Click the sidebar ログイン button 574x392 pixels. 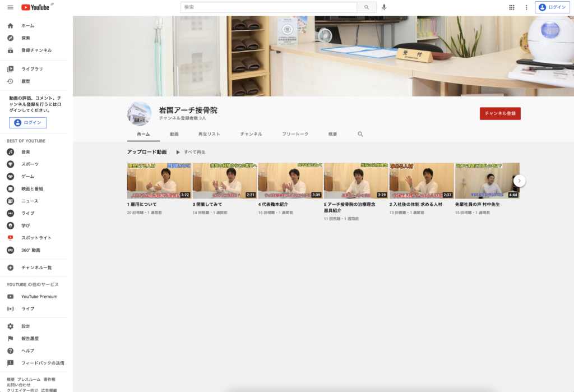click(28, 123)
